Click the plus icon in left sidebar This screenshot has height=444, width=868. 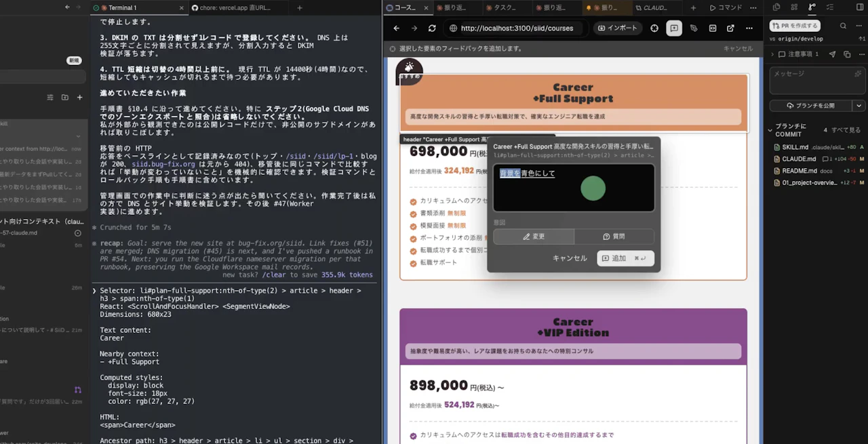(x=79, y=98)
